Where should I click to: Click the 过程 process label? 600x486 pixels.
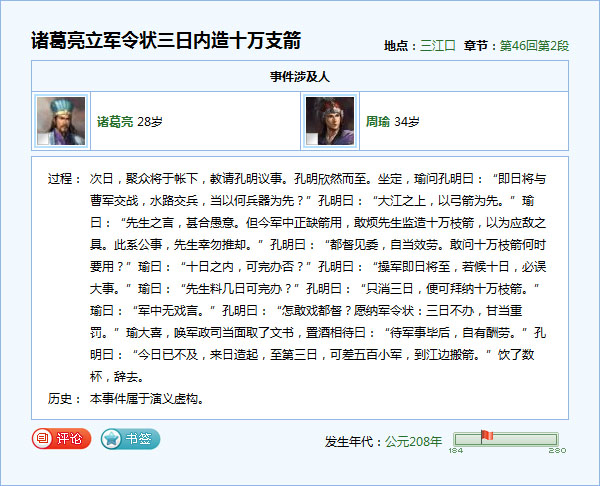(65, 178)
